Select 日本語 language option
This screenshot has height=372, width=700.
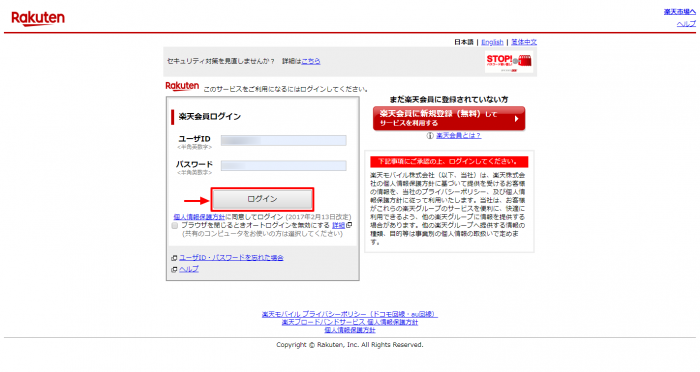[x=464, y=42]
